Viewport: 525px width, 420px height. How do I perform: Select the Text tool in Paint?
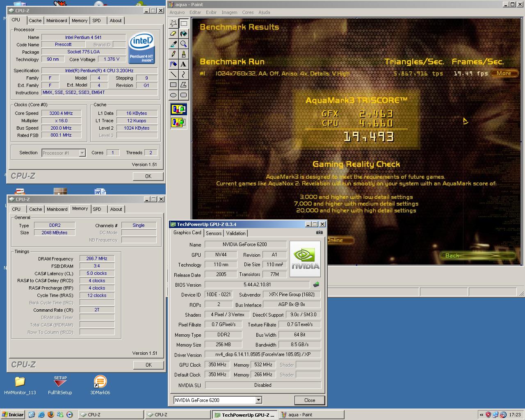183,64
